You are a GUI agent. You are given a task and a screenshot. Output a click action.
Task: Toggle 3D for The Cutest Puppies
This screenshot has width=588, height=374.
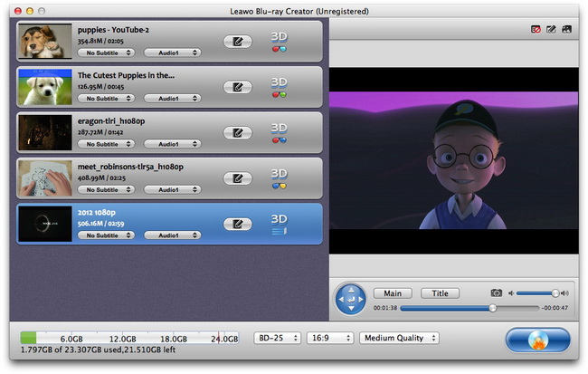pyautogui.click(x=279, y=88)
